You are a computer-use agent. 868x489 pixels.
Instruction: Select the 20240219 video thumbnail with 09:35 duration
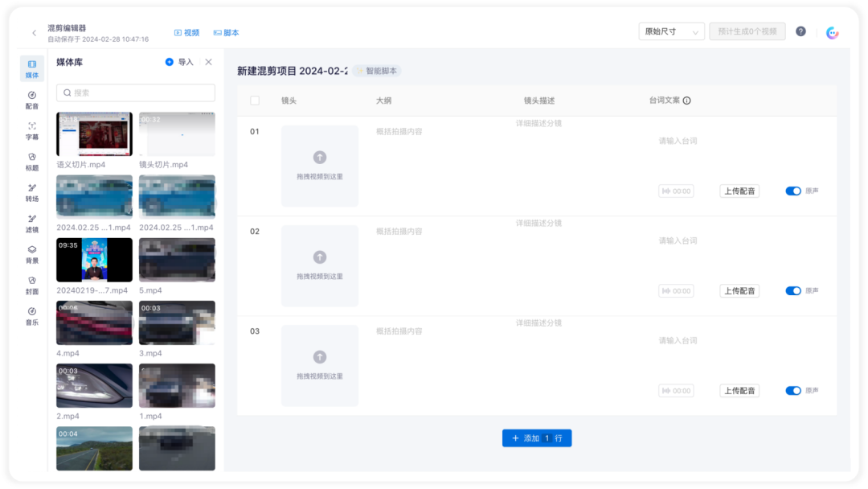(94, 260)
